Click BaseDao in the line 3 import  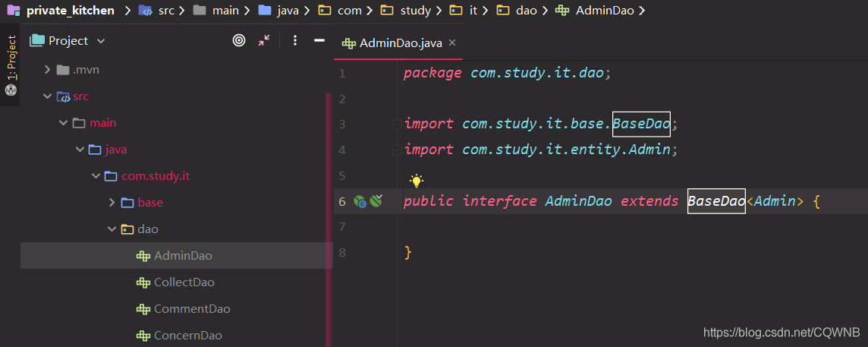(641, 124)
